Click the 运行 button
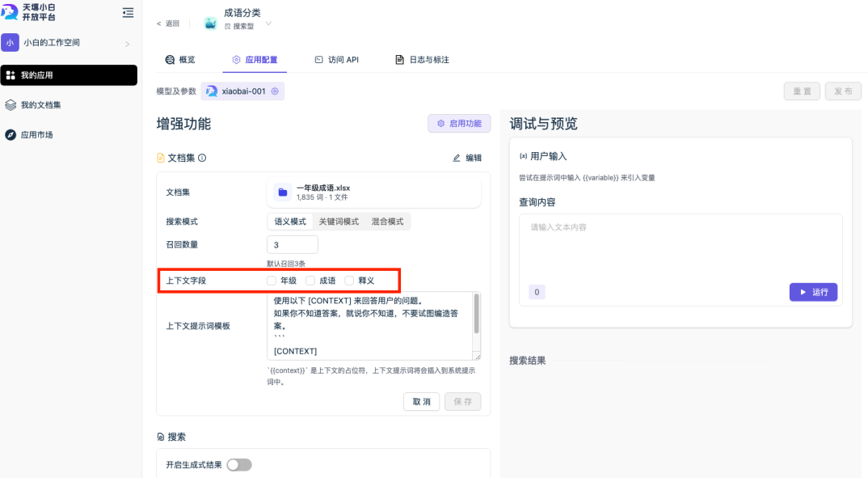The width and height of the screenshot is (868, 478). (813, 292)
